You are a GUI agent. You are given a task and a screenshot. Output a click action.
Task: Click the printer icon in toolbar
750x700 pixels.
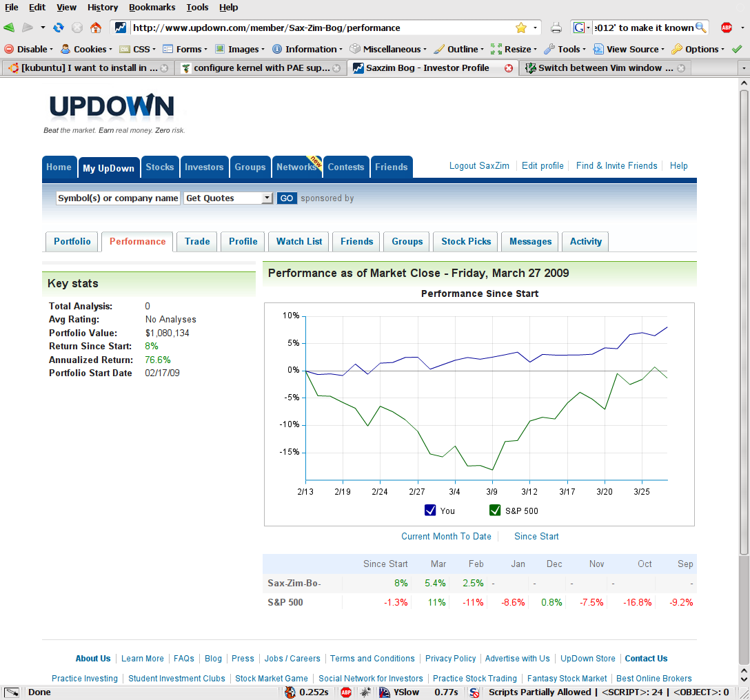coord(556,28)
